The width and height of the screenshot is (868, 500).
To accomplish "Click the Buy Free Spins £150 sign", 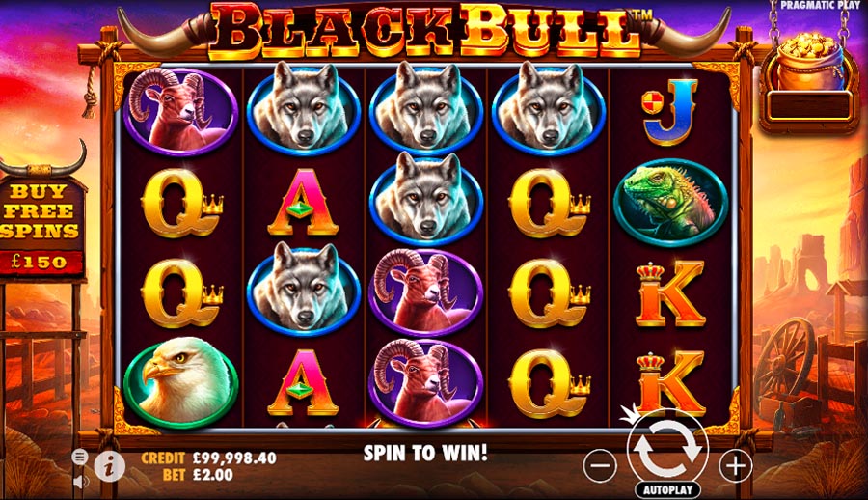I will click(x=41, y=227).
